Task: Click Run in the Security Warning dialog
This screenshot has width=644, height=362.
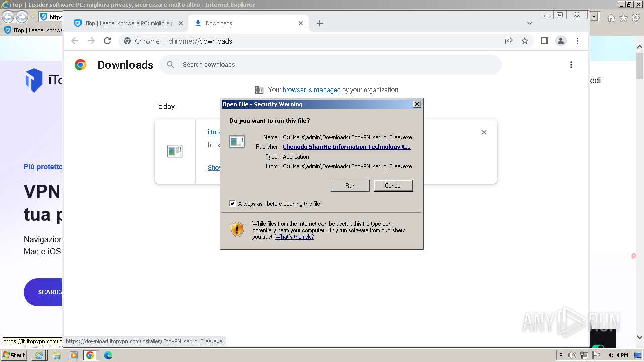Action: [x=350, y=186]
